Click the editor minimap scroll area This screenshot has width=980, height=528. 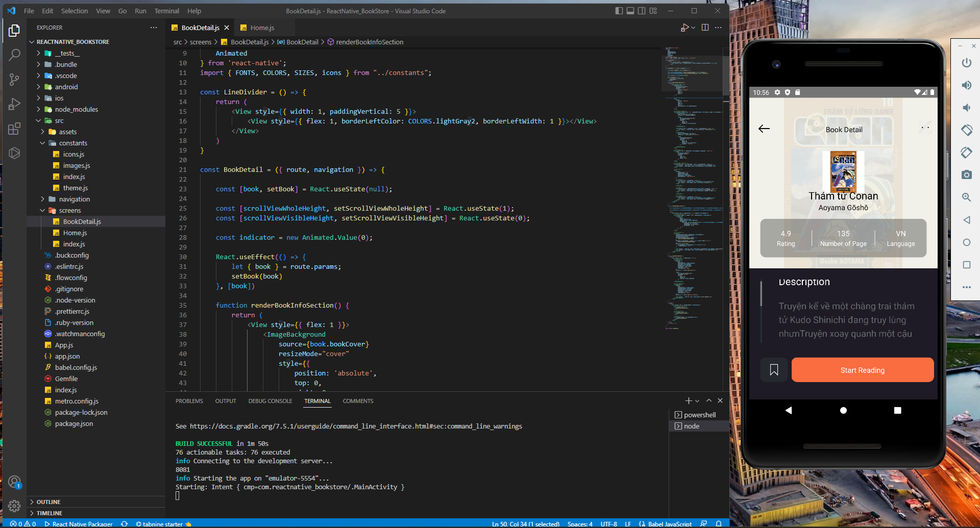click(692, 204)
